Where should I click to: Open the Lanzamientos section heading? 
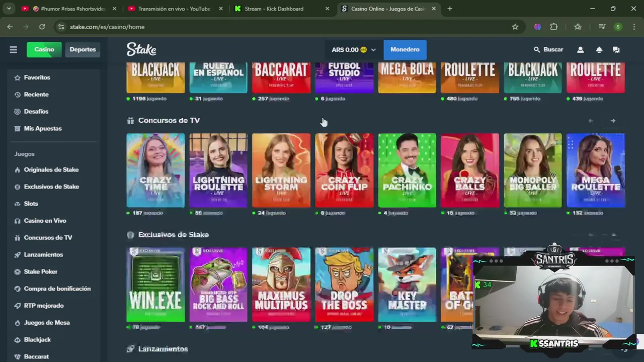(163, 349)
